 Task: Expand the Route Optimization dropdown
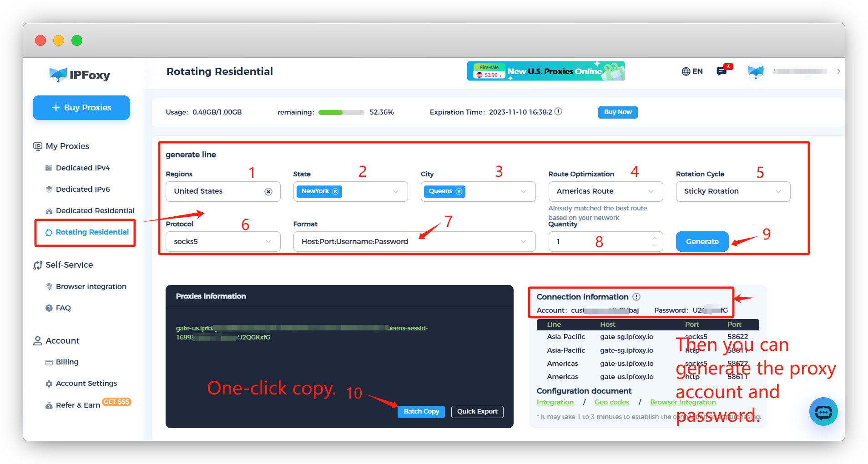(606, 191)
